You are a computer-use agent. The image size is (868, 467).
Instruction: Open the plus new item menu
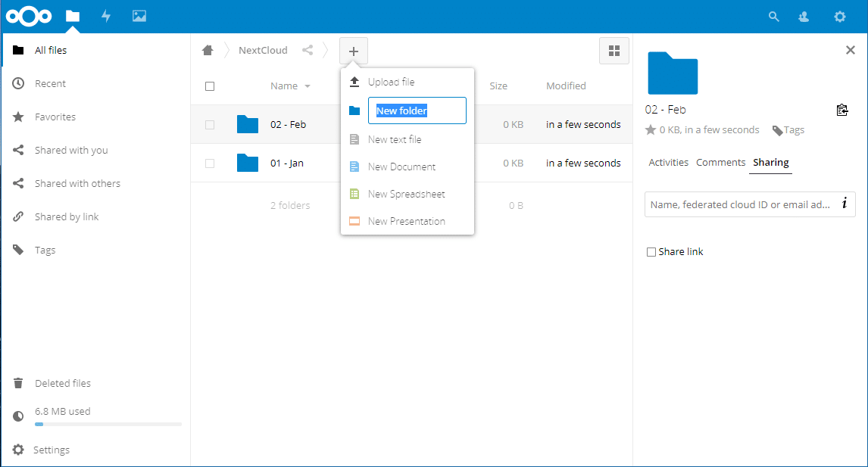[353, 51]
